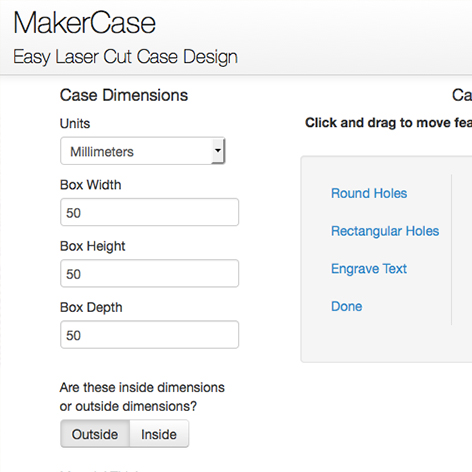Open the Units dropdown showing Millimeters
This screenshot has width=472, height=472.
pyautogui.click(x=143, y=151)
